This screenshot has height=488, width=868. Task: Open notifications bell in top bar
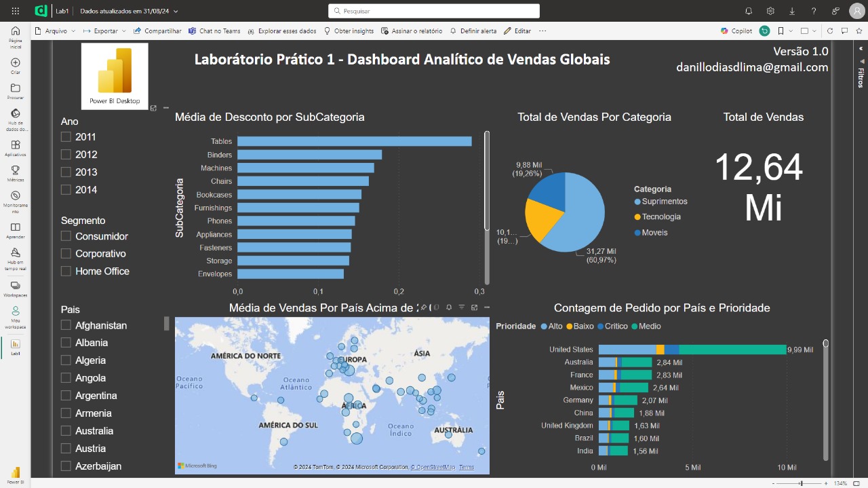[x=749, y=11]
